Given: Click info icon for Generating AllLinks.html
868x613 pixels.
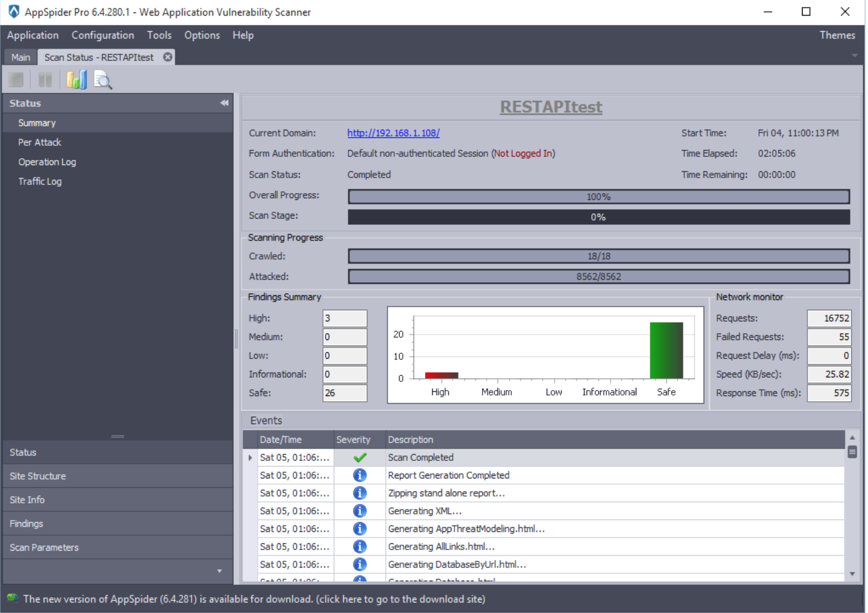Looking at the screenshot, I should pos(360,546).
